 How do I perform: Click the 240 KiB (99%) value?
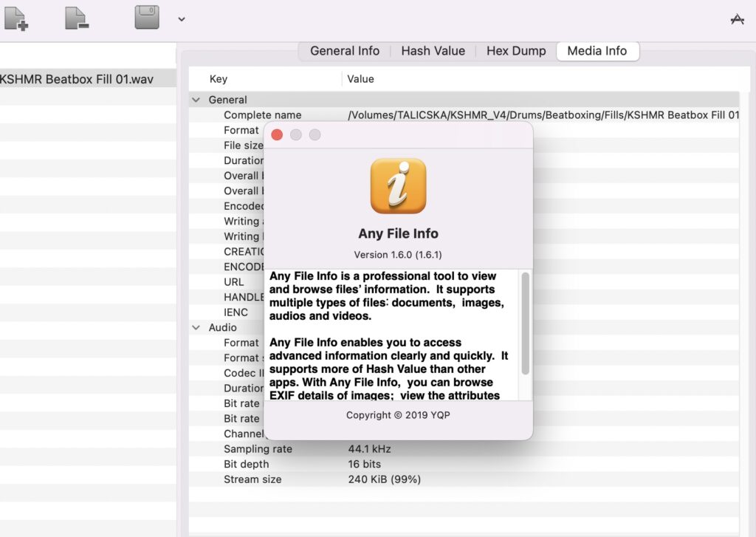[384, 479]
